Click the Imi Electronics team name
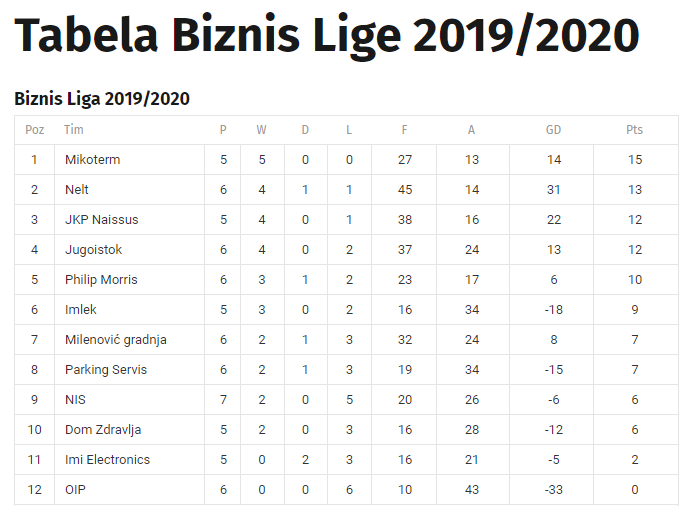 coord(107,460)
